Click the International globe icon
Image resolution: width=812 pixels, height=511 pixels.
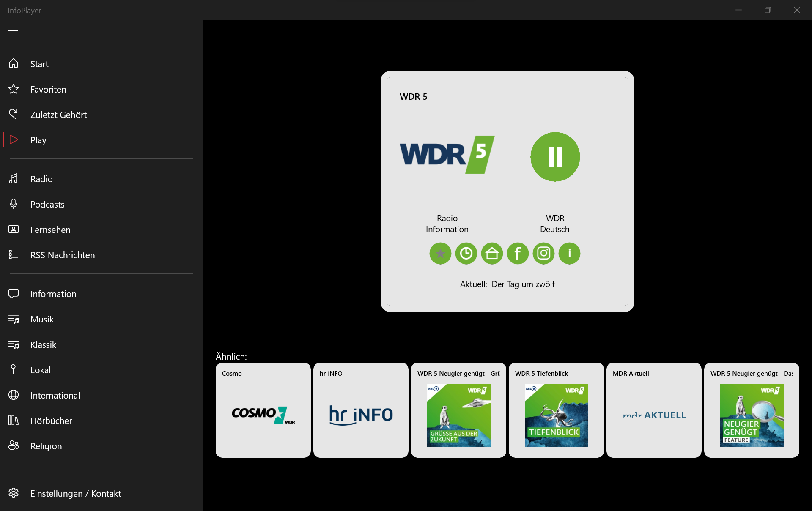coord(14,395)
